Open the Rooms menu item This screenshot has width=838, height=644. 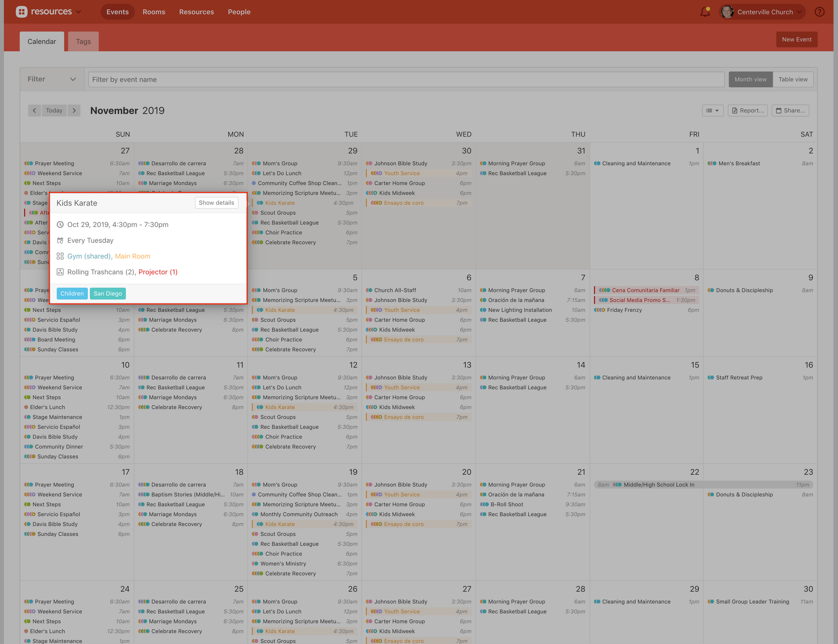point(154,12)
